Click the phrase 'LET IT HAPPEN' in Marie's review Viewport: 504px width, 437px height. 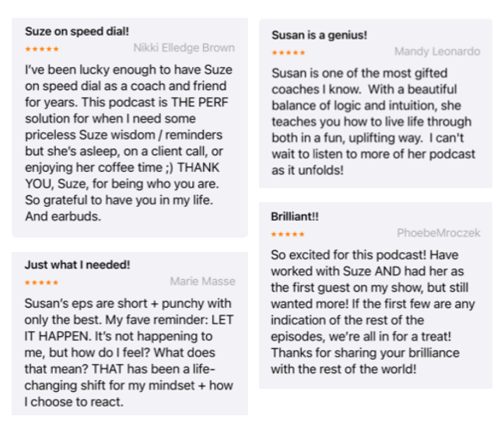(x=128, y=328)
